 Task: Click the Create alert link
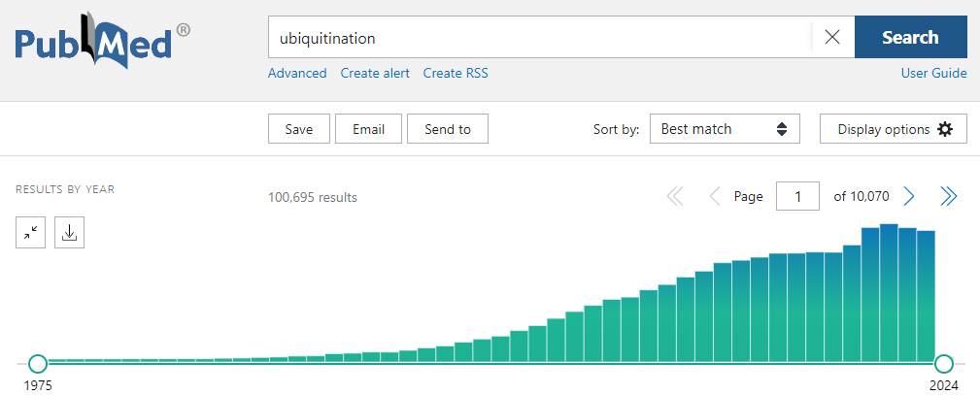[x=375, y=73]
